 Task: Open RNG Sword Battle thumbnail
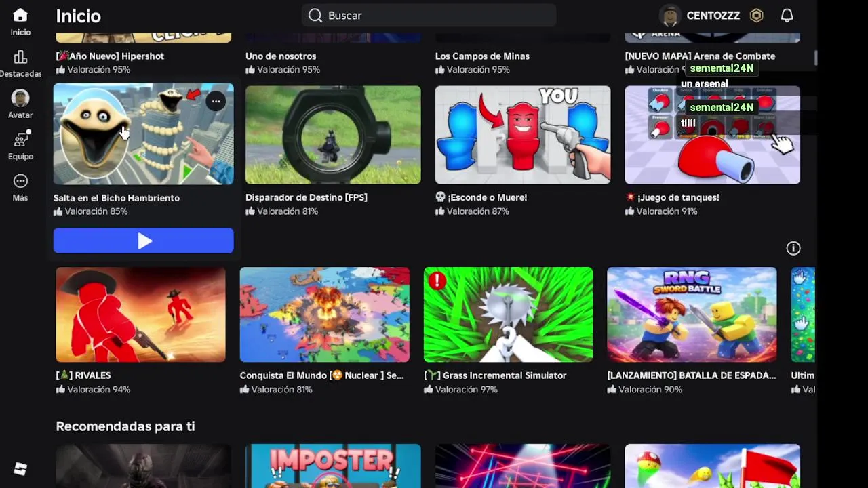(x=692, y=314)
